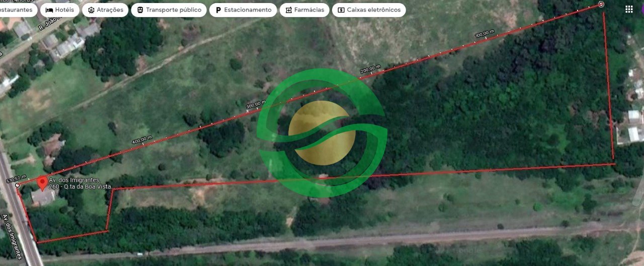Click the 300,00 m distance marker label
The height and width of the screenshot is (266, 644).
pos(256,105)
